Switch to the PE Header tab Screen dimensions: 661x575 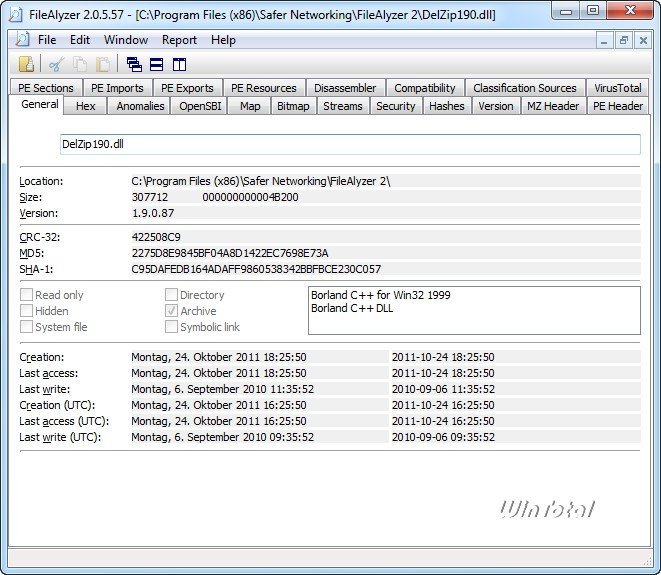coord(618,106)
